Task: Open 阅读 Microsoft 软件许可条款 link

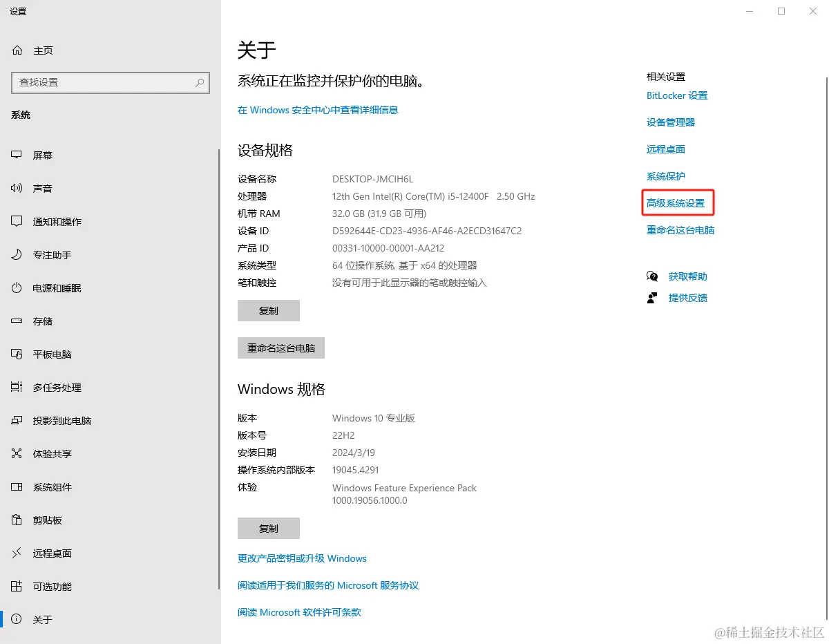Action: point(299,612)
